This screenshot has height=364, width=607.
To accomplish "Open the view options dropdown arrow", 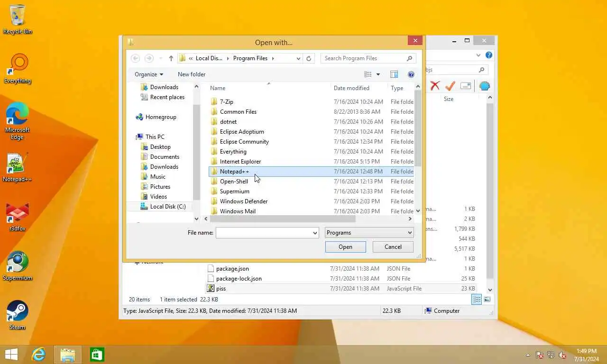I will tap(378, 74).
